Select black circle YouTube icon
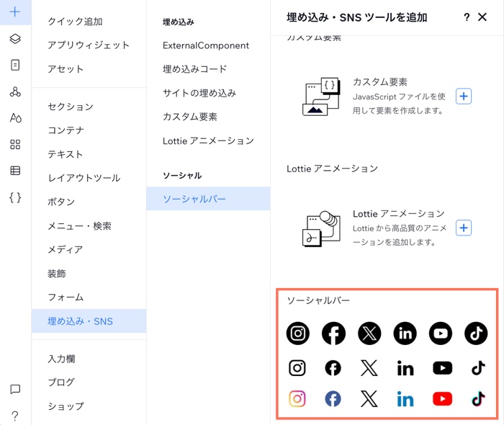Image resolution: width=504 pixels, height=425 pixels. point(441,334)
